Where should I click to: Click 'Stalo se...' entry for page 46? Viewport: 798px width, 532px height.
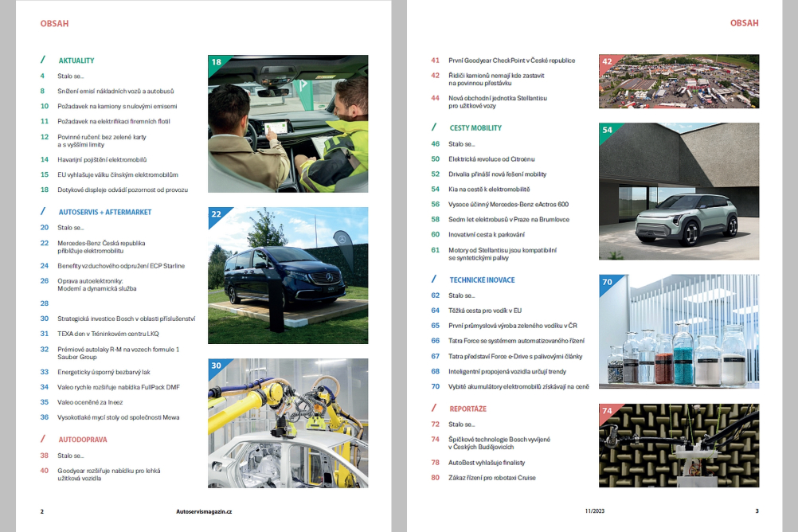point(462,144)
